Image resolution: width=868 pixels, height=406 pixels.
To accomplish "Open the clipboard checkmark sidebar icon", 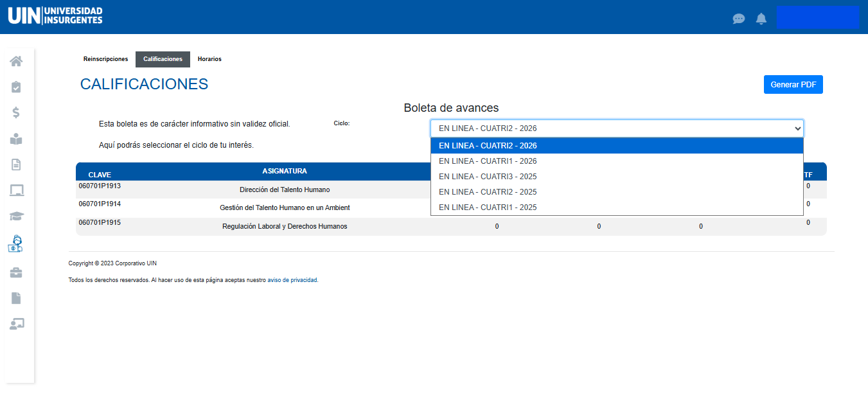I will (x=16, y=87).
